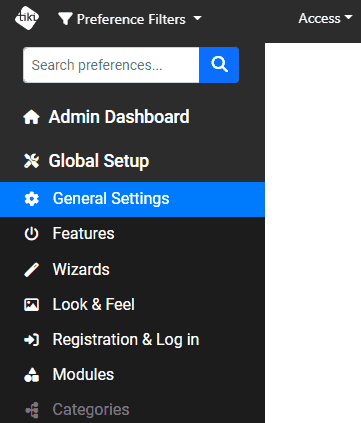Select the General Settings menu item
The height and width of the screenshot is (423, 361).
(x=132, y=199)
